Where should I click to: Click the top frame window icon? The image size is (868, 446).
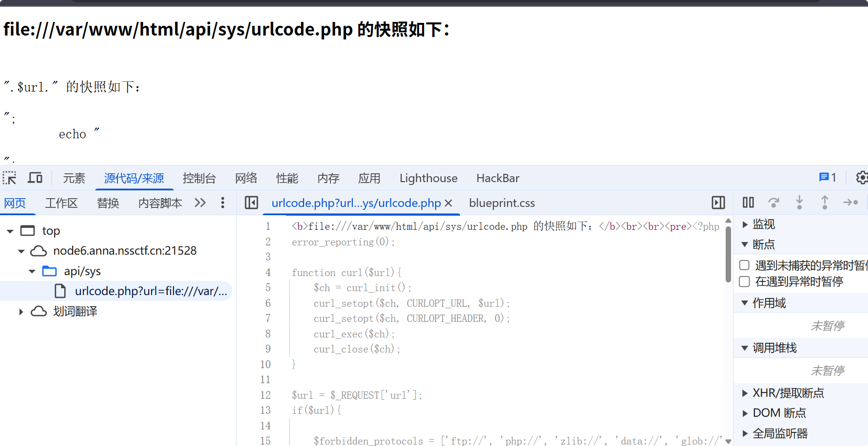(28, 231)
